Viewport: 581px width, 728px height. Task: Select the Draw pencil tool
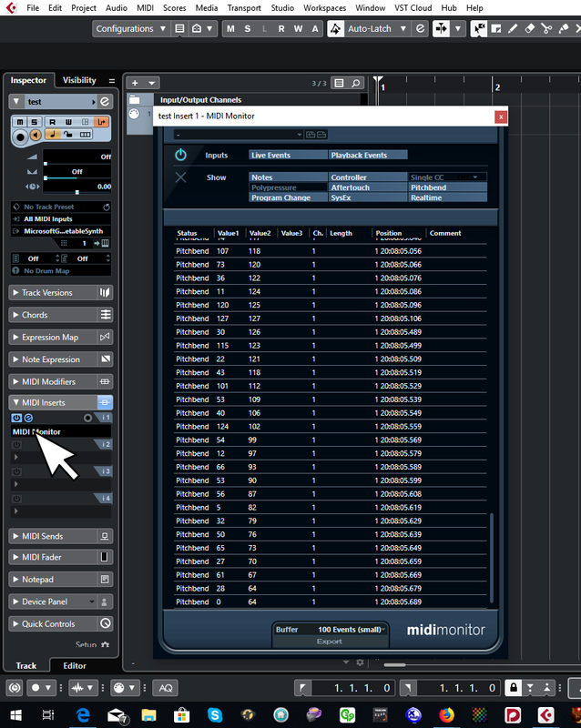[513, 29]
